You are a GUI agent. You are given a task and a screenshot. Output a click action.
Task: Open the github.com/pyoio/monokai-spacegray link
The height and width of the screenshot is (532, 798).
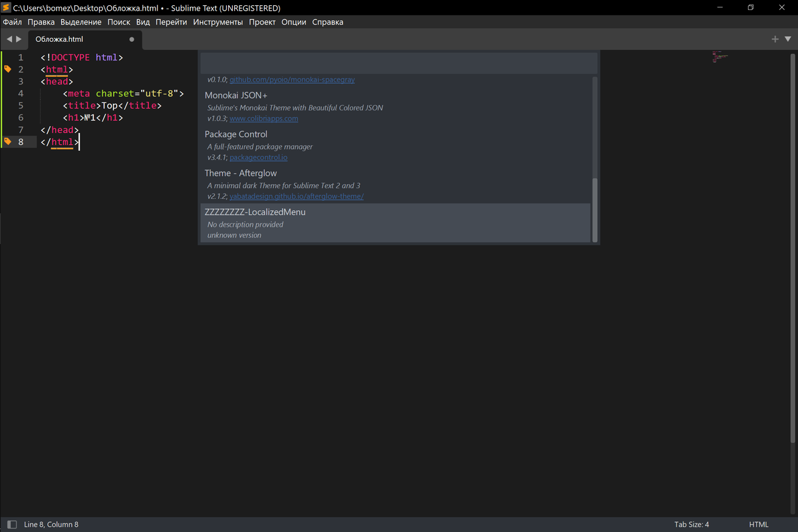pyautogui.click(x=292, y=80)
